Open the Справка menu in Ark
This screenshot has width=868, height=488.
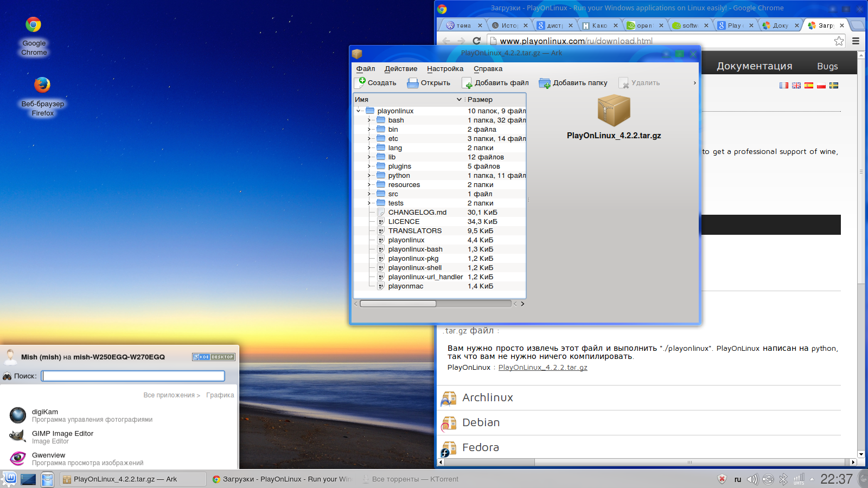coord(488,69)
